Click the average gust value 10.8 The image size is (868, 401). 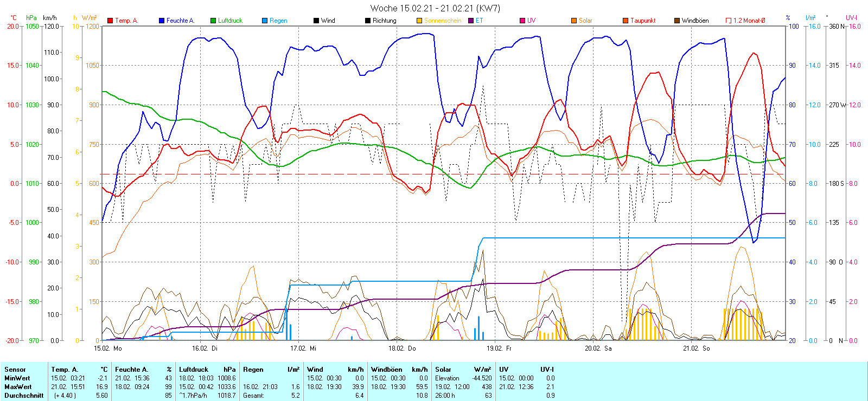click(422, 396)
